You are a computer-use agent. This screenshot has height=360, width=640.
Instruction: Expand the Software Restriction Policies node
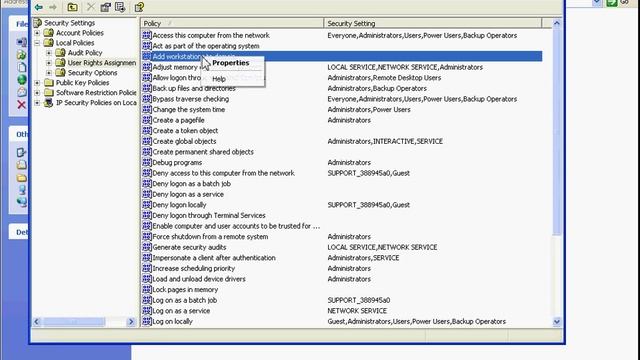pyautogui.click(x=37, y=93)
